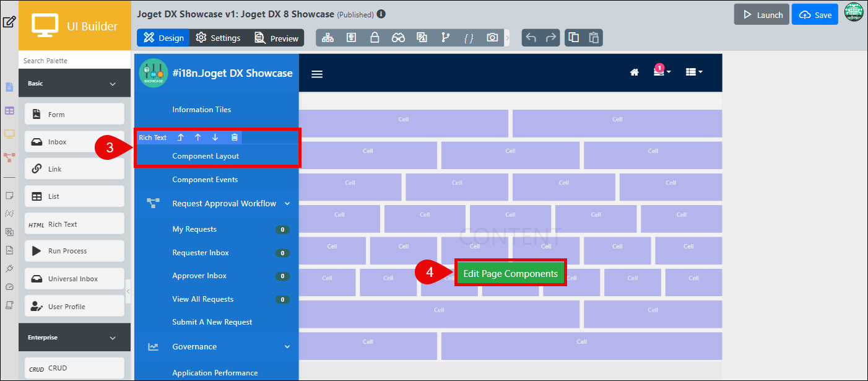
Task: Collapse the palette with side handle
Action: [128, 291]
